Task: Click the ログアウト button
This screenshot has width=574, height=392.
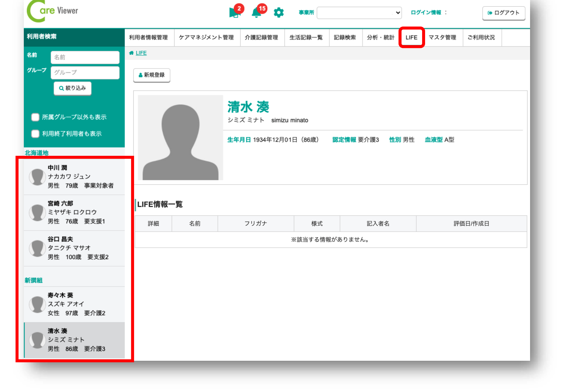Action: pyautogui.click(x=503, y=13)
